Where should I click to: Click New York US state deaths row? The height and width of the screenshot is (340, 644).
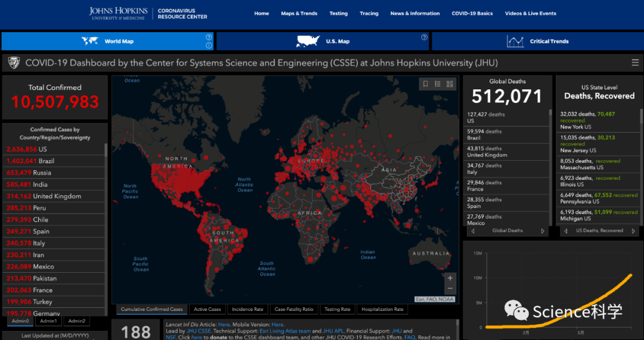click(599, 121)
